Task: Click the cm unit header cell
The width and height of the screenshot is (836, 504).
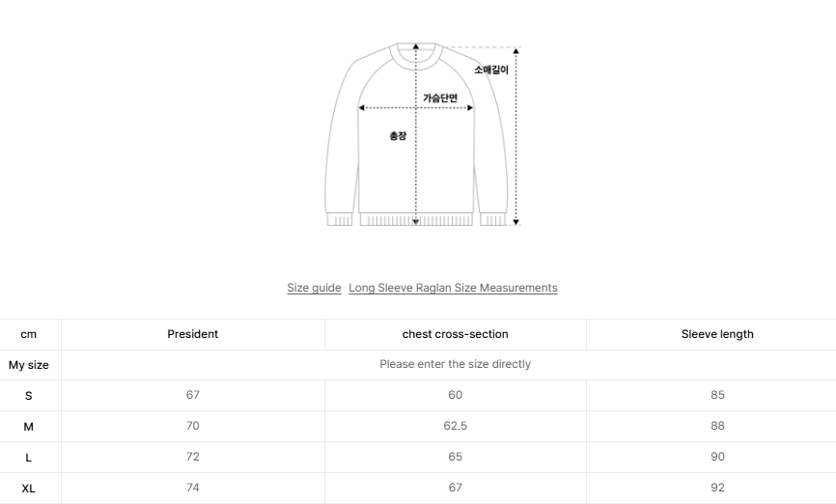Action: click(x=29, y=334)
